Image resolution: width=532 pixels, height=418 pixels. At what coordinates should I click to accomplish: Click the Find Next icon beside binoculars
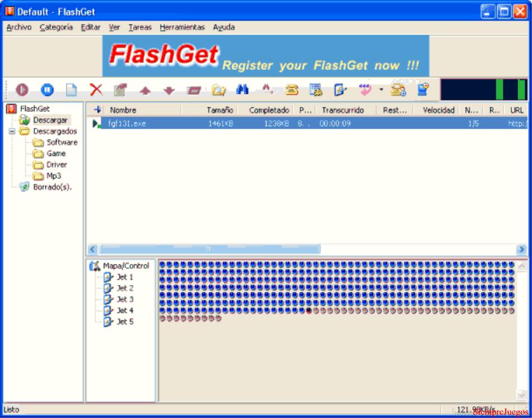[267, 89]
